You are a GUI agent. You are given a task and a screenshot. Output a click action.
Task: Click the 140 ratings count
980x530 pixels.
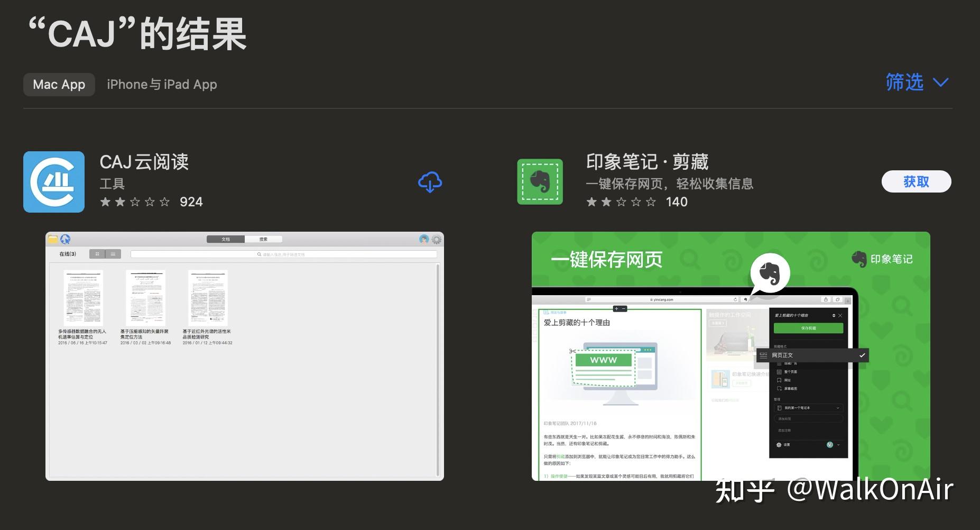click(x=677, y=202)
